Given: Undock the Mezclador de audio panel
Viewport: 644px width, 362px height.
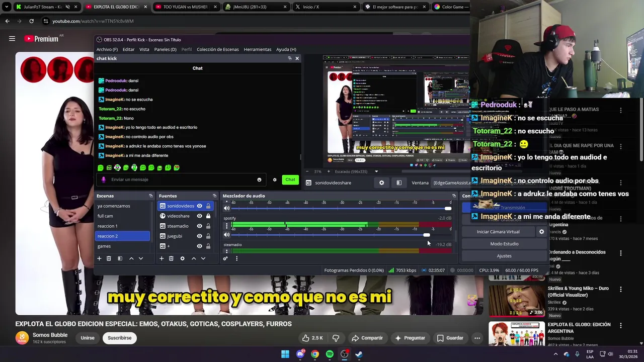Looking at the screenshot, I should click(454, 196).
